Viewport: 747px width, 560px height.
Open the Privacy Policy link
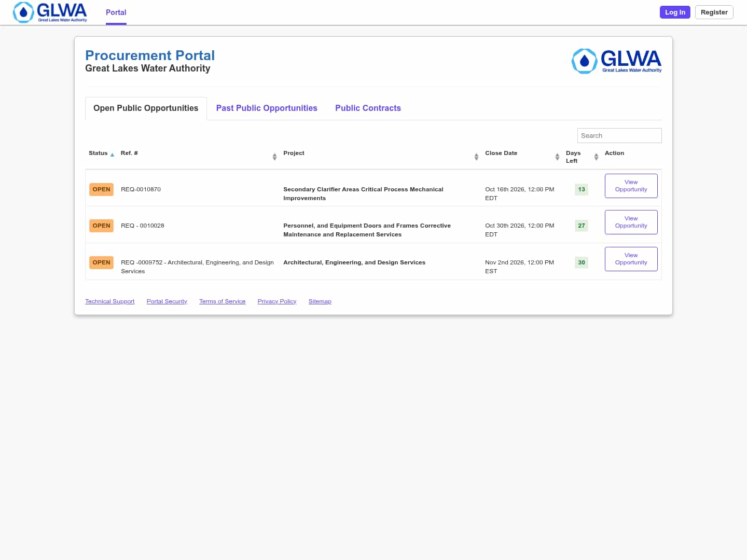(277, 301)
